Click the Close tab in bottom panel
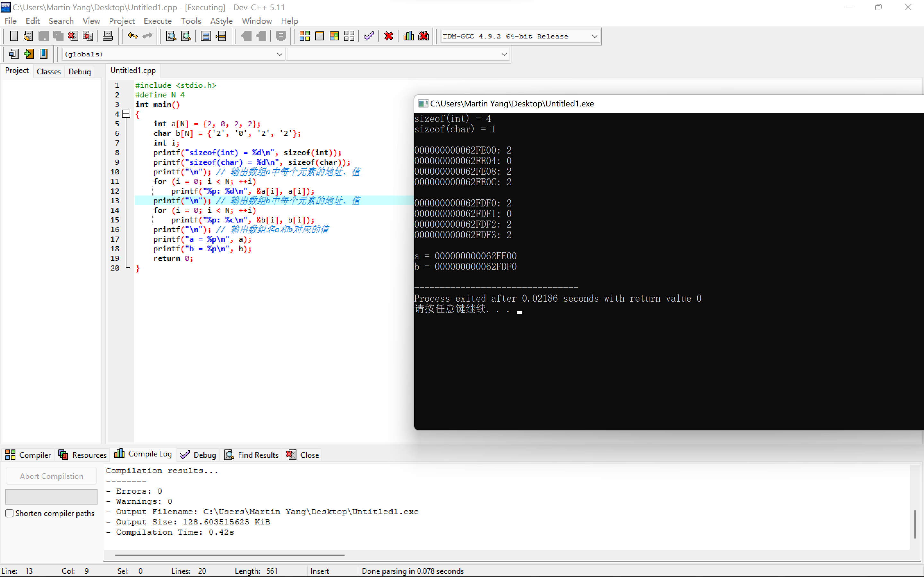924x577 pixels. pos(303,455)
